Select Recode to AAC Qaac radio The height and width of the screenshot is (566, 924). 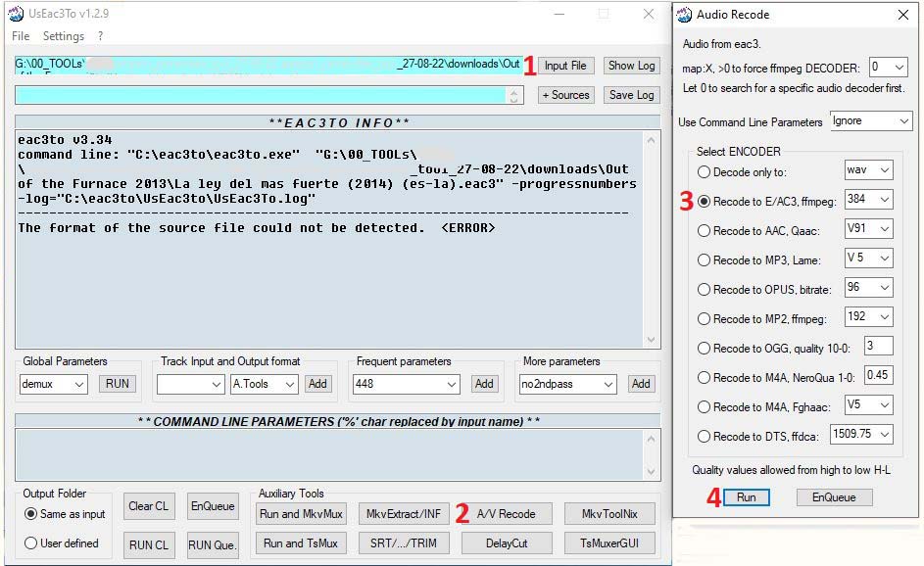(x=704, y=231)
